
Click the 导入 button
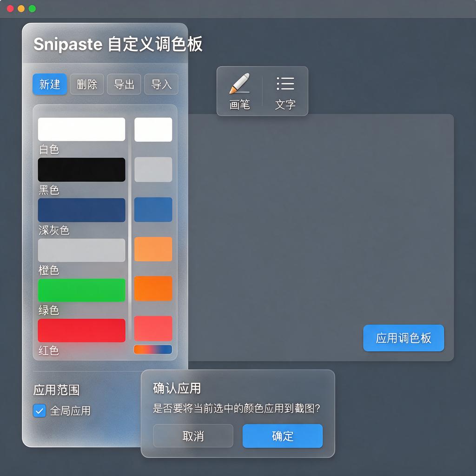point(161,84)
